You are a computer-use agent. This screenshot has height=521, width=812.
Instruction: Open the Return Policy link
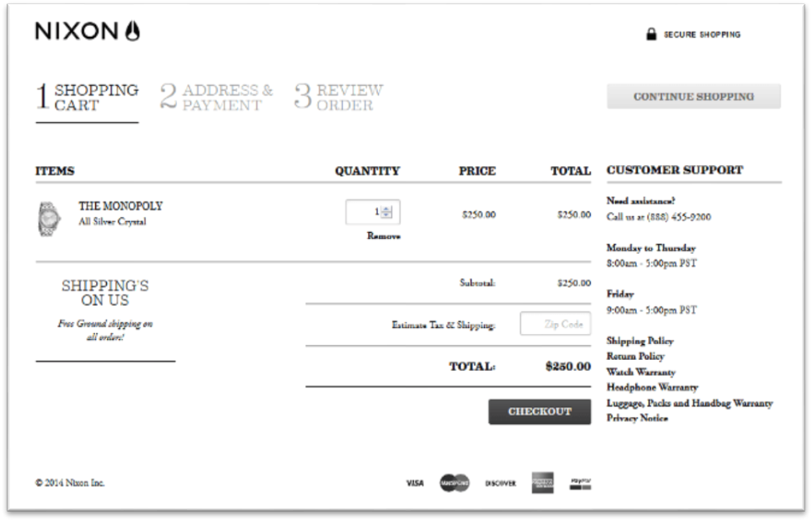pyautogui.click(x=635, y=357)
